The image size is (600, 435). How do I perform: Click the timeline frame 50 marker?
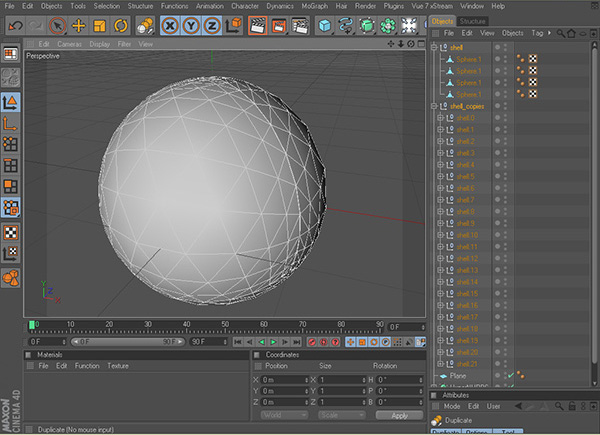point(225,326)
